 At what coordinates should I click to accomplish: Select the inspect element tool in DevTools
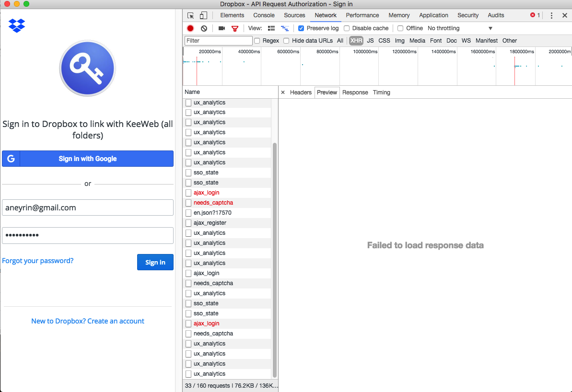[191, 15]
